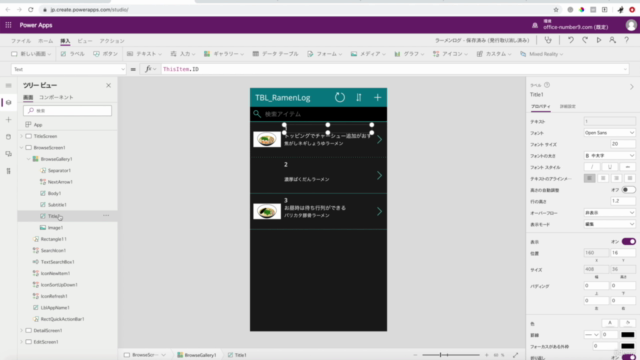640x360 pixels.
Task: Open the Power Apps app launcher grid
Action: coord(8,25)
